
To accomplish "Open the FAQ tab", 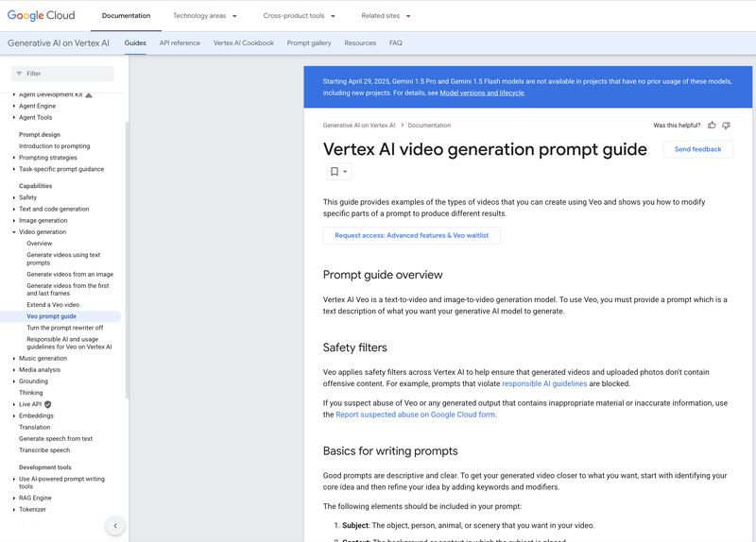I will tap(396, 42).
